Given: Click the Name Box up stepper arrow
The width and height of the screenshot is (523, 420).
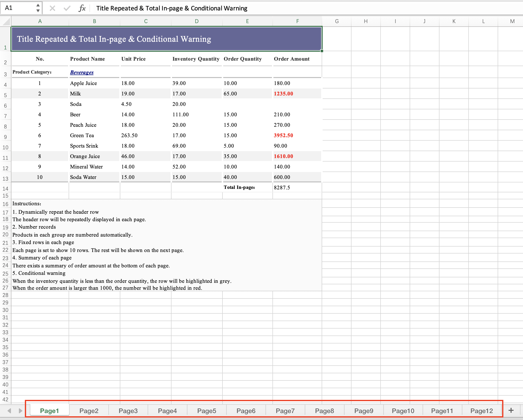Looking at the screenshot, I should coord(38,5).
